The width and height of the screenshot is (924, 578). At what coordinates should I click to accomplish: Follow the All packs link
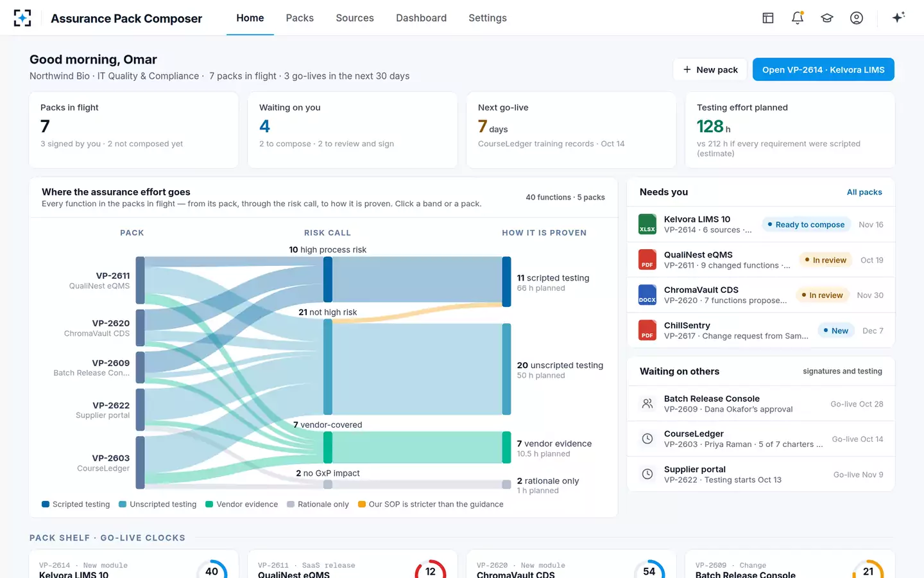point(864,192)
